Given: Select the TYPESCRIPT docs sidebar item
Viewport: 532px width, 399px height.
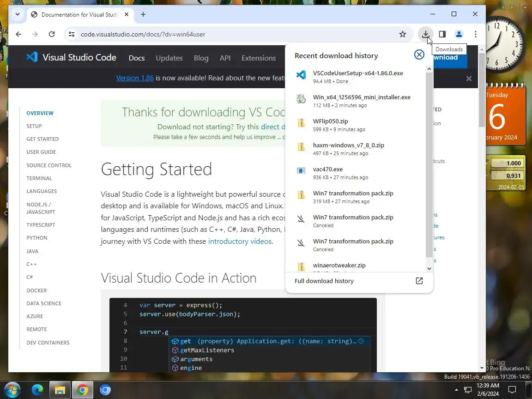Looking at the screenshot, I should (41, 224).
